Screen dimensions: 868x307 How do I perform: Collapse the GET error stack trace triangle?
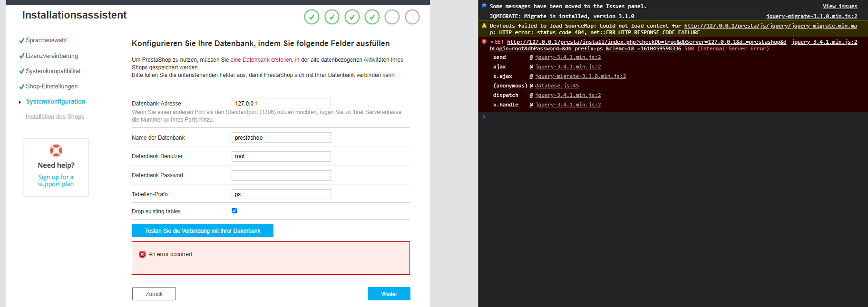(x=492, y=42)
